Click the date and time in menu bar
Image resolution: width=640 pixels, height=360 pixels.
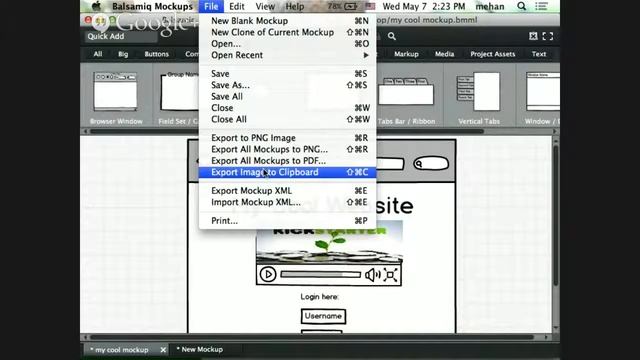coord(424,6)
